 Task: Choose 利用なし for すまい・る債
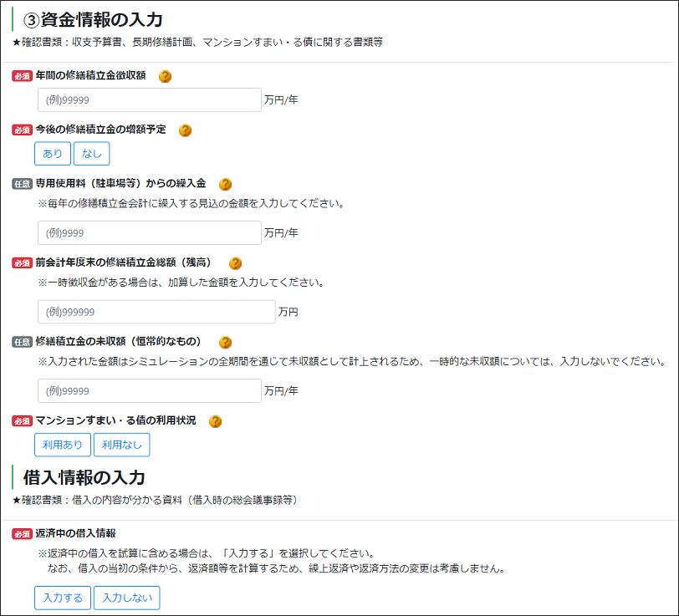(122, 445)
